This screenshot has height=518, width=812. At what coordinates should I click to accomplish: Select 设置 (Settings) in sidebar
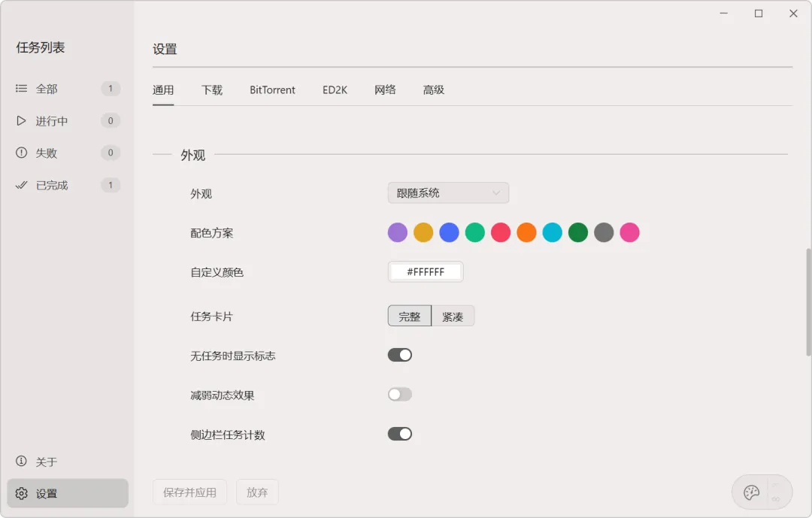point(68,494)
